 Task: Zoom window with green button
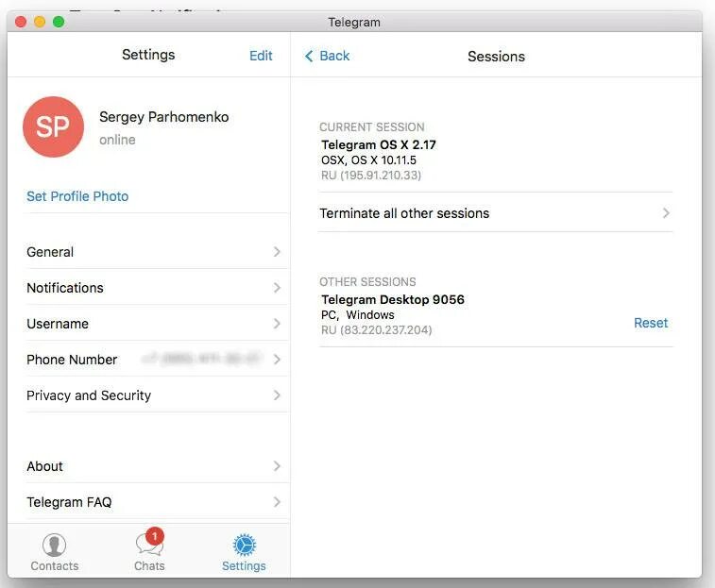coord(59,22)
